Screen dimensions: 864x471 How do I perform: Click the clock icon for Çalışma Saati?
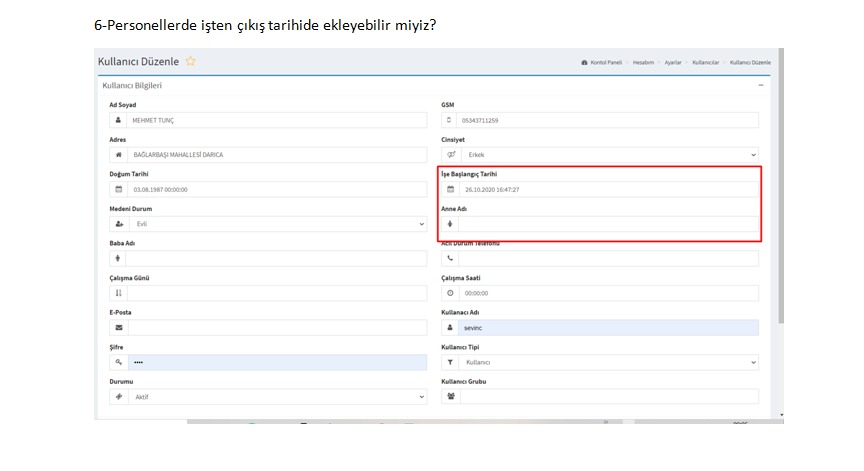point(450,293)
